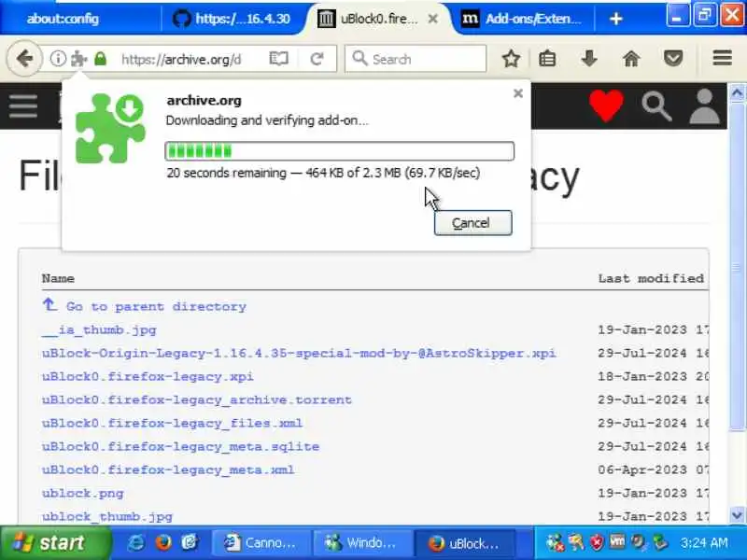This screenshot has width=747, height=560.
Task: Click the taskbar clock 3:24 AM
Action: click(x=704, y=543)
